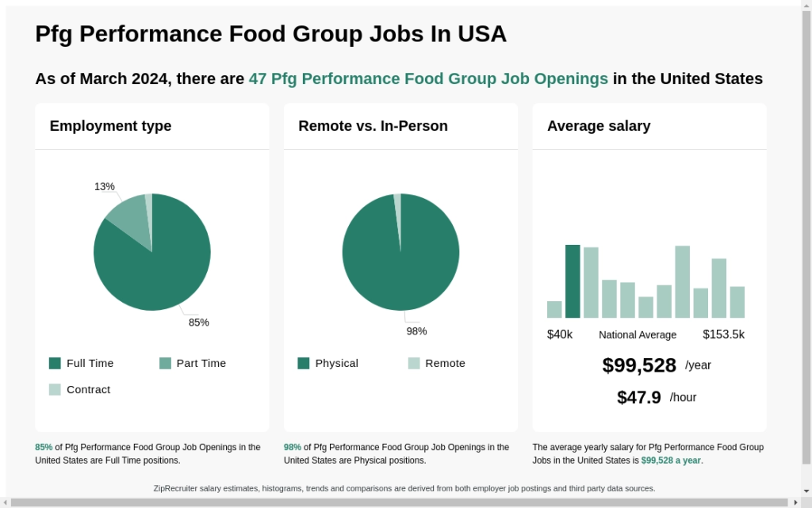
Task: Click the Physical legend color swatch
Action: click(304, 363)
